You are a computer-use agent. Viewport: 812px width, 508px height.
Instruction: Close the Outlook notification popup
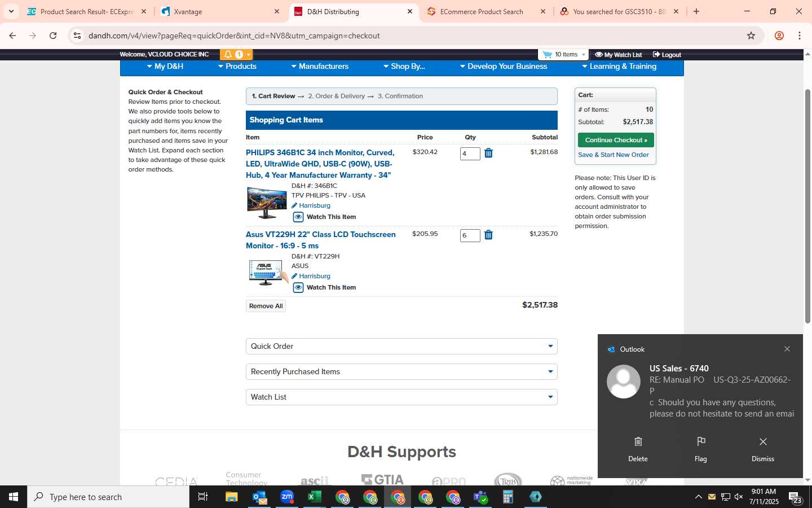click(x=787, y=349)
